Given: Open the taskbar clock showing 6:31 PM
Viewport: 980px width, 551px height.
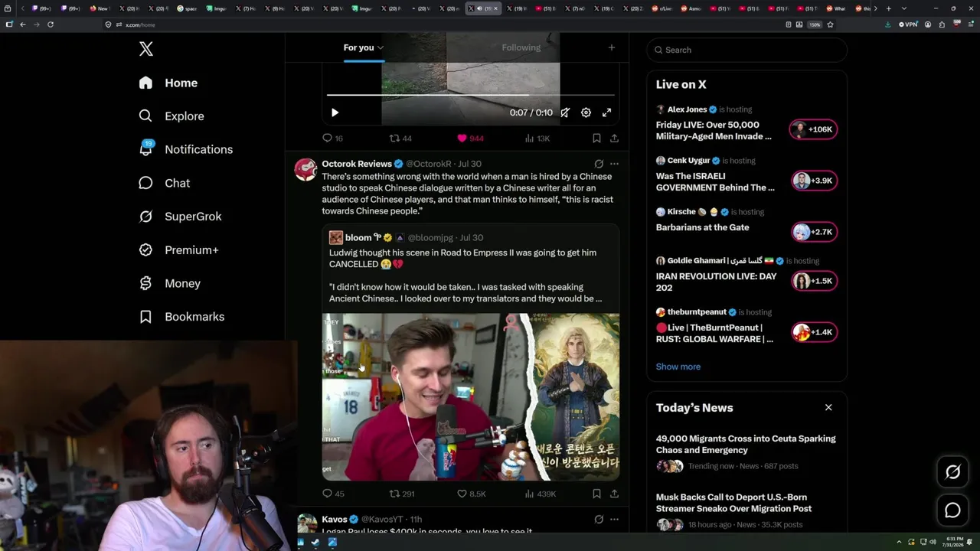Looking at the screenshot, I should point(952,543).
